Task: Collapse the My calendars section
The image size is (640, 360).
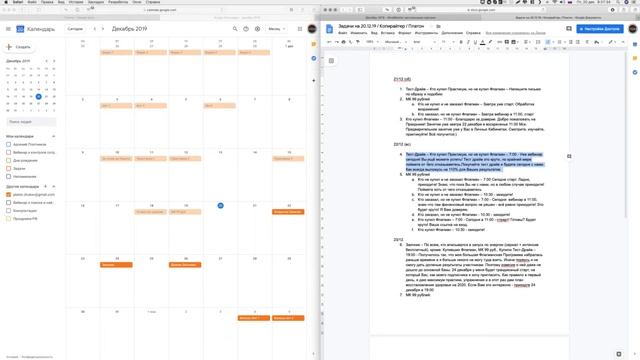Action: pyautogui.click(x=53, y=136)
